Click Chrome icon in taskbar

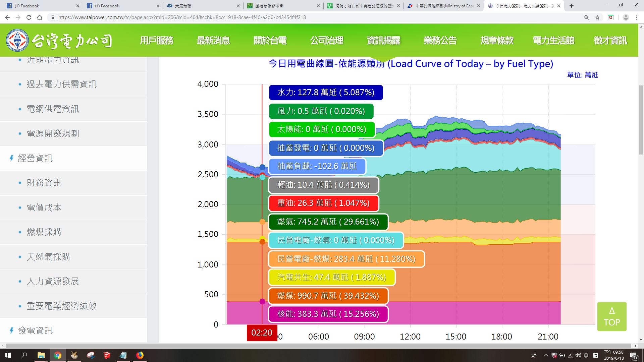58,355
